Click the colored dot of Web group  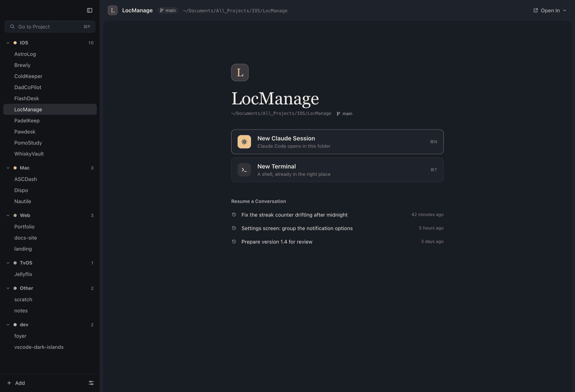(15, 215)
